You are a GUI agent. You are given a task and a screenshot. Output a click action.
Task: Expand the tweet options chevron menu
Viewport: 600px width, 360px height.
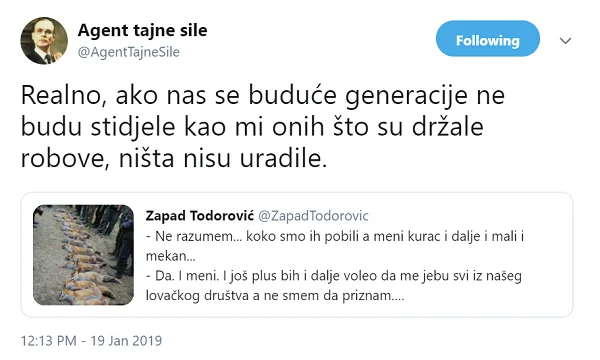[565, 41]
